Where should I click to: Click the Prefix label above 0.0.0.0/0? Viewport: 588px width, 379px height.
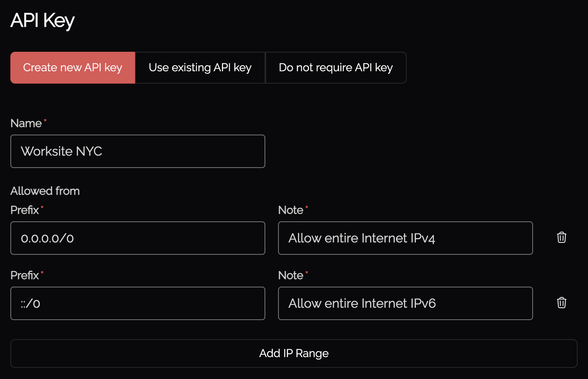point(25,210)
